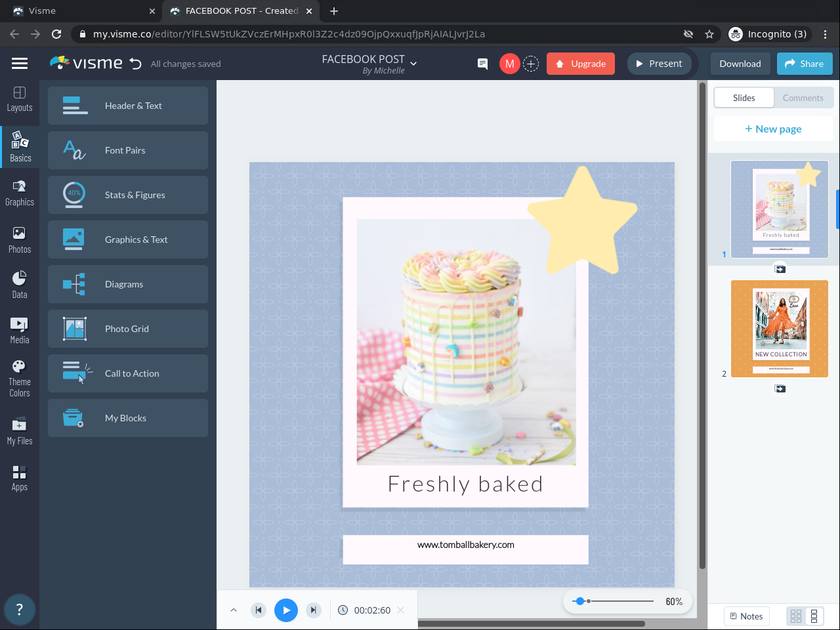This screenshot has width=840, height=630.
Task: Open Call to Action blocks
Action: click(128, 373)
